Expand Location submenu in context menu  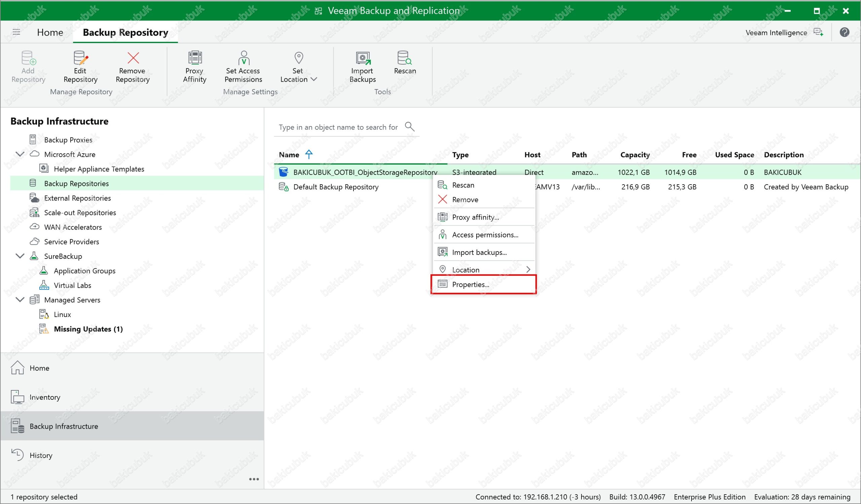click(484, 270)
